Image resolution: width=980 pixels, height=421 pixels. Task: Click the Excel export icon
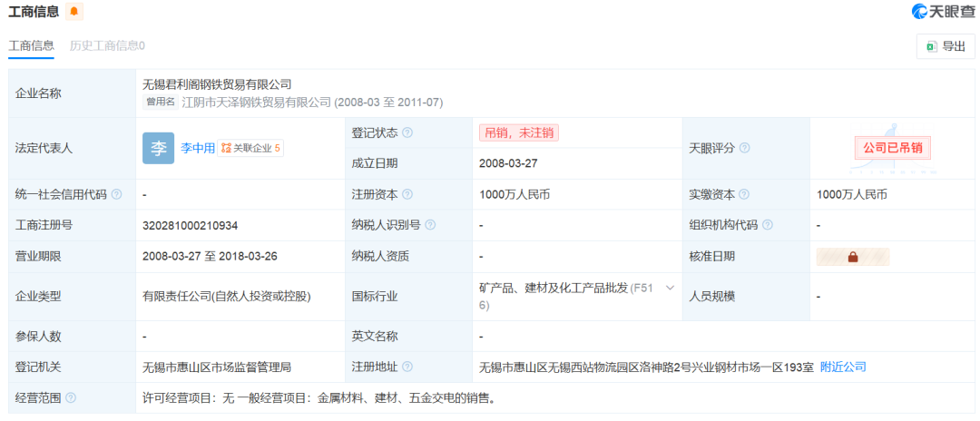coord(932,46)
